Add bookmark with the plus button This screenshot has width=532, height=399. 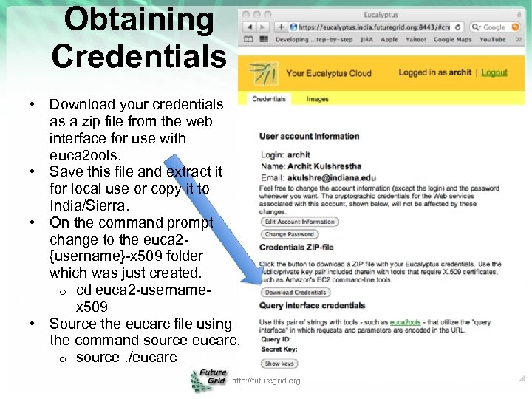281,27
